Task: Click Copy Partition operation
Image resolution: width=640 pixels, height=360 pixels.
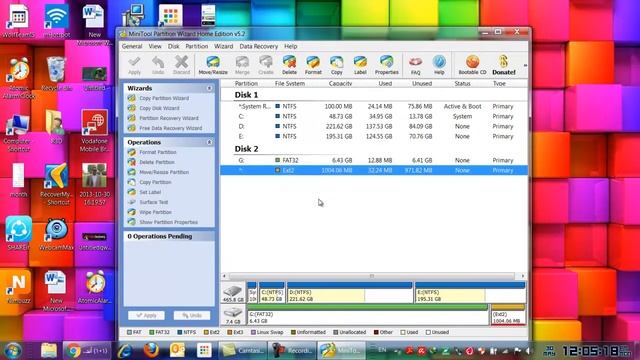Action: (x=155, y=182)
